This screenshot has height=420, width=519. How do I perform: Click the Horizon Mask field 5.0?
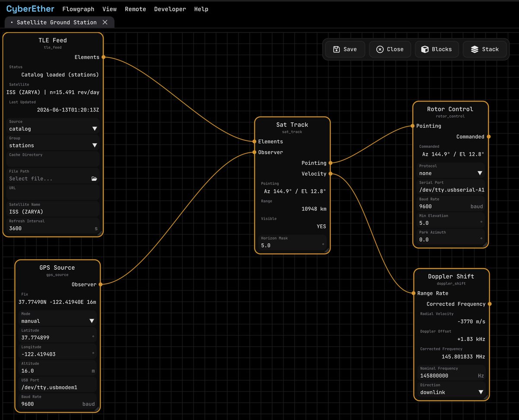click(x=292, y=242)
